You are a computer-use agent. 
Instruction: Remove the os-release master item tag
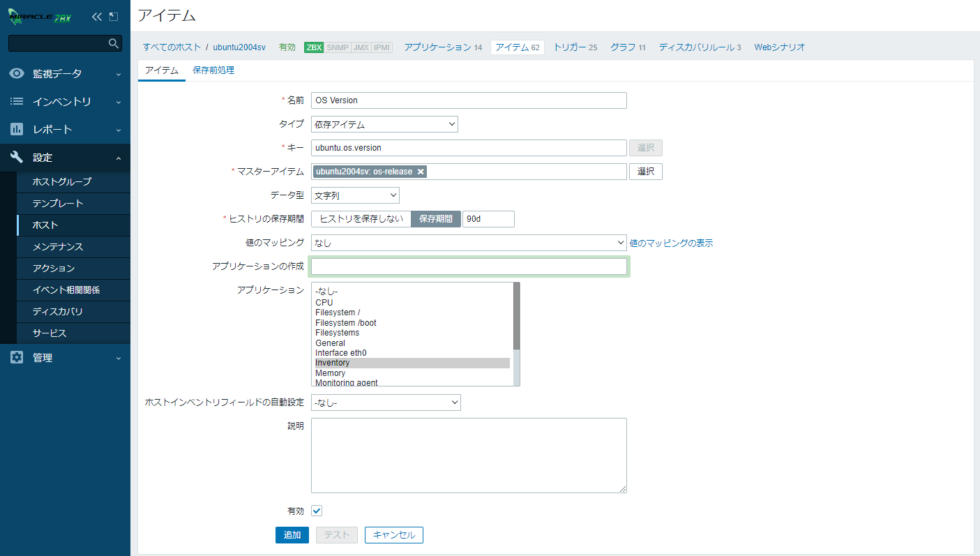coord(421,172)
